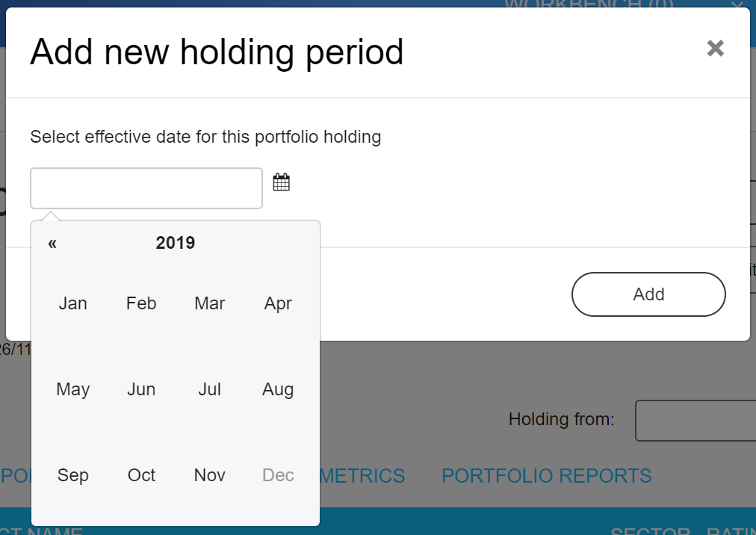Close the Add new holding period dialog
The image size is (756, 535).
tap(715, 49)
